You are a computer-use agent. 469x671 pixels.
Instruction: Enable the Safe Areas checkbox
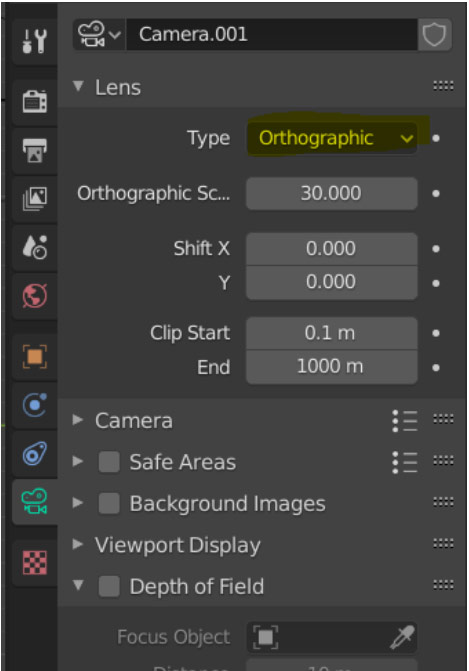[x=109, y=462]
